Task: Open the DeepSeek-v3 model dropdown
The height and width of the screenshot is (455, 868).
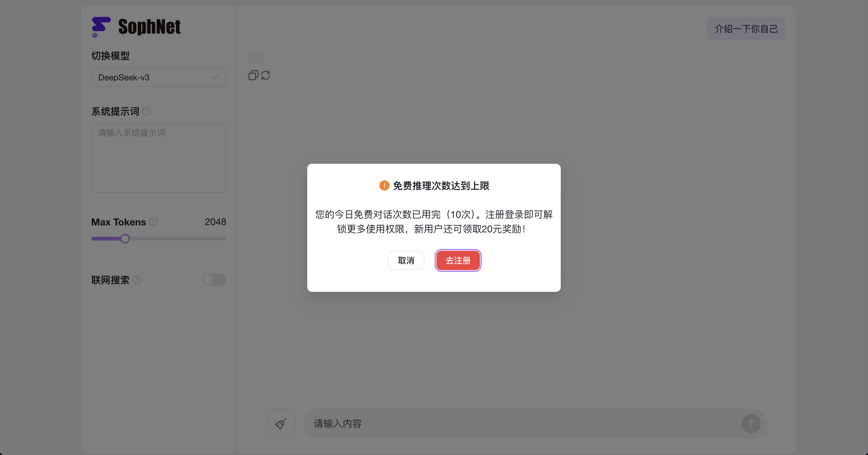Action: coord(158,77)
